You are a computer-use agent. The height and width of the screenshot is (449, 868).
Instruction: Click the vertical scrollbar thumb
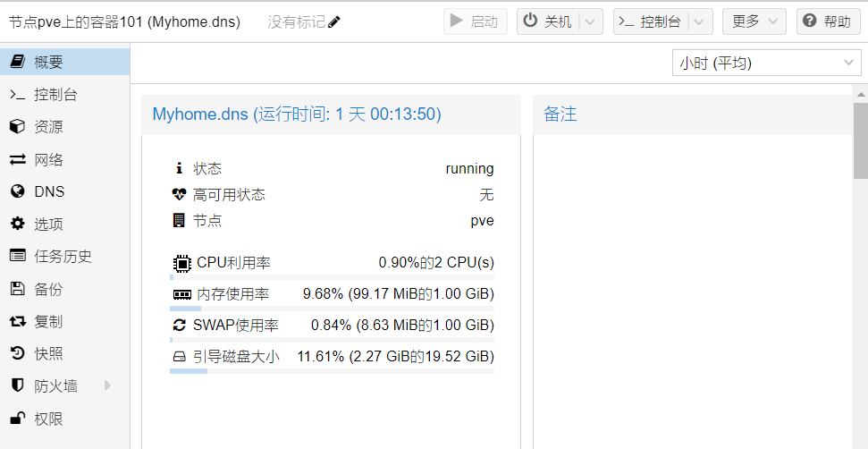pos(860,140)
